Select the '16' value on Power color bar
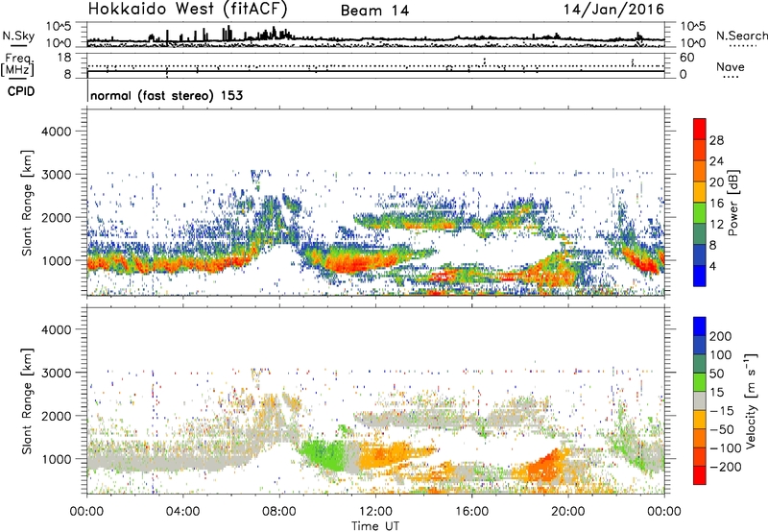Screen dimensions: 768x532 click(716, 204)
